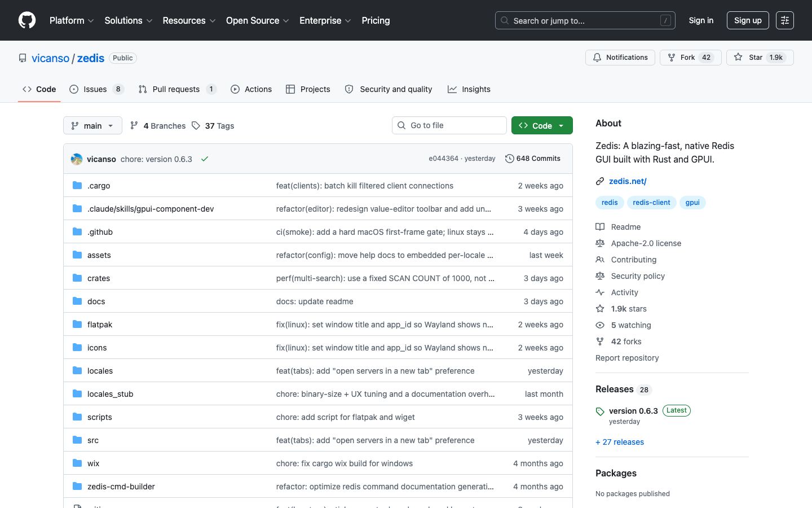The width and height of the screenshot is (812, 508).
Task: Switch to the Pull requests tab
Action: pos(177,89)
